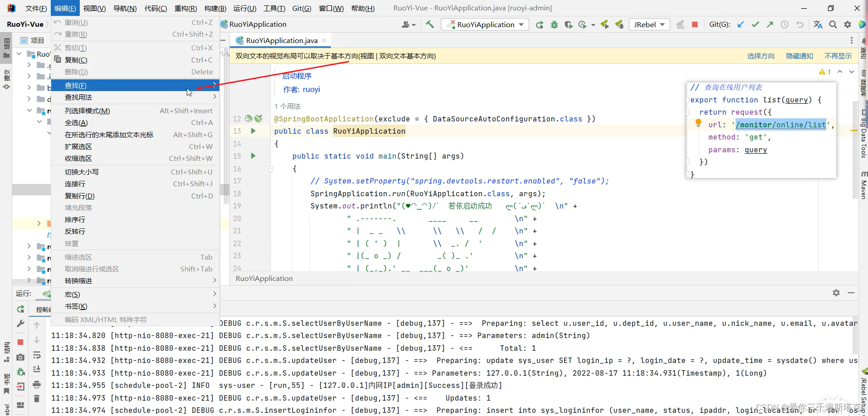The width and height of the screenshot is (868, 416).
Task: Click Git push arrow icon
Action: tap(770, 24)
